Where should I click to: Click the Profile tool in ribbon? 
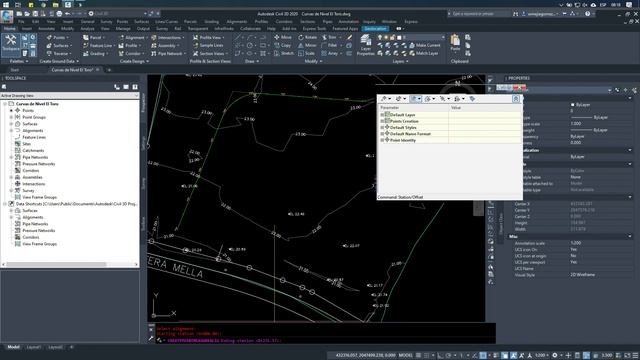click(129, 45)
